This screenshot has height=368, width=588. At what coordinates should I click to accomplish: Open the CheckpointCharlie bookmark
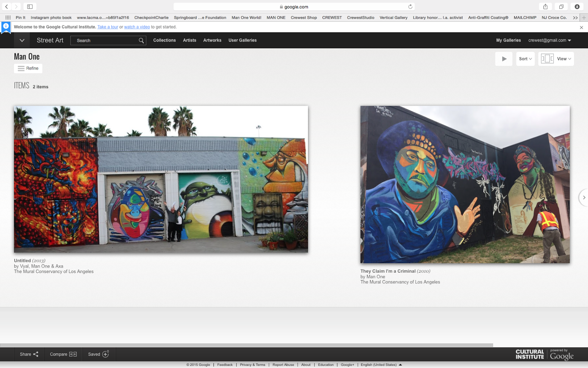pyautogui.click(x=151, y=18)
